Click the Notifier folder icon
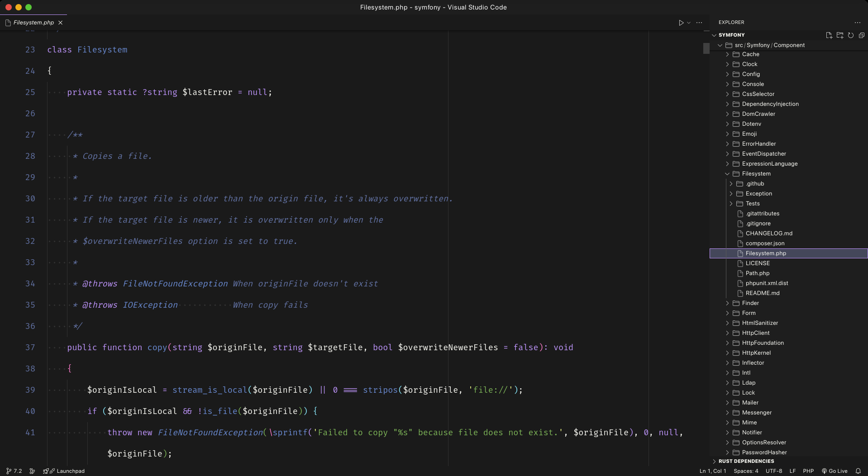 [736, 433]
